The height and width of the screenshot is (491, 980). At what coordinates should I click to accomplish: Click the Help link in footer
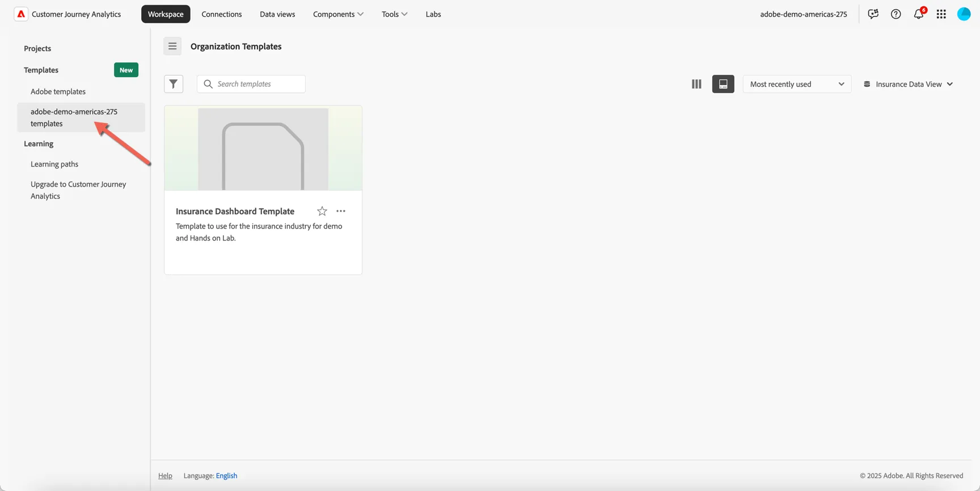[x=165, y=476]
